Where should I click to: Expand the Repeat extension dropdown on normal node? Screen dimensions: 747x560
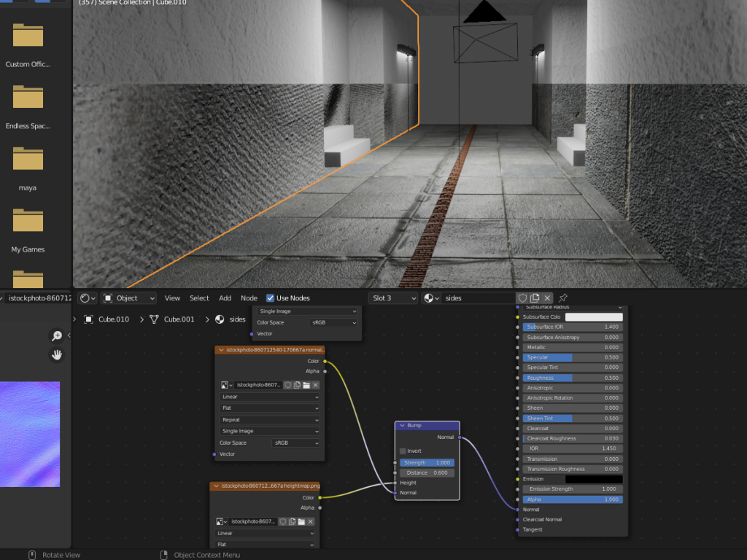coord(270,420)
